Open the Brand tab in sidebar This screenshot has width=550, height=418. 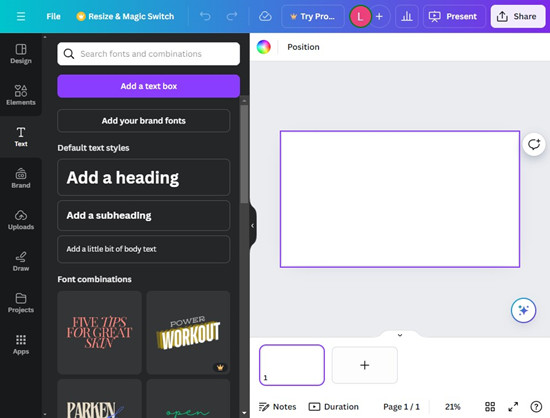[x=21, y=178]
